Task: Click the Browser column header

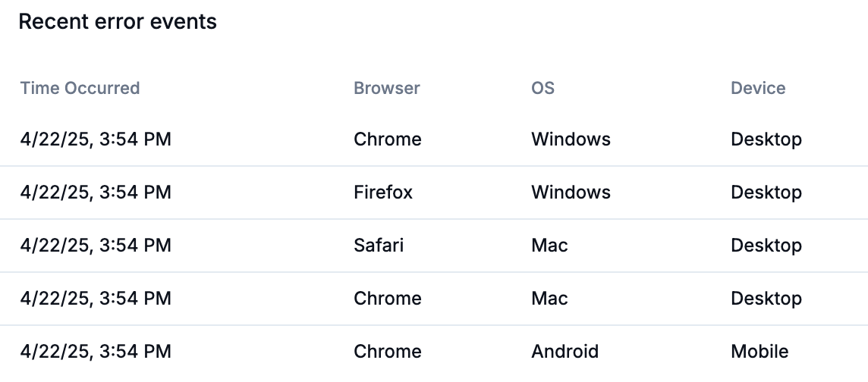Action: click(x=387, y=88)
